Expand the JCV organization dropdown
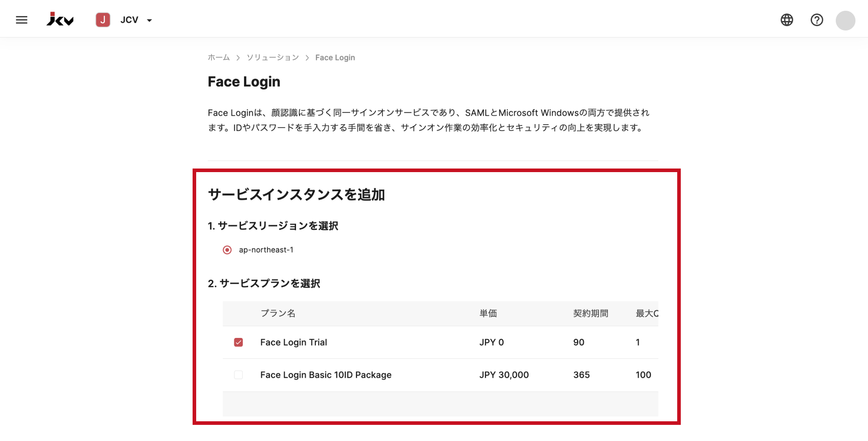This screenshot has height=441, width=868. pos(150,20)
